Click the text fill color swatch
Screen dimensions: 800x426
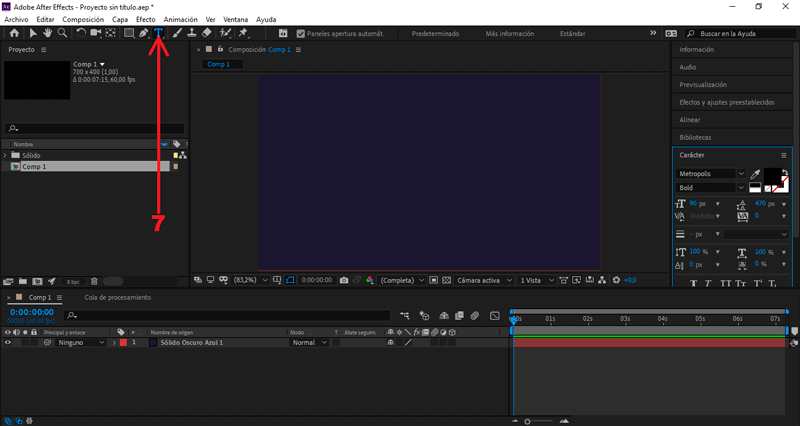[x=772, y=177]
